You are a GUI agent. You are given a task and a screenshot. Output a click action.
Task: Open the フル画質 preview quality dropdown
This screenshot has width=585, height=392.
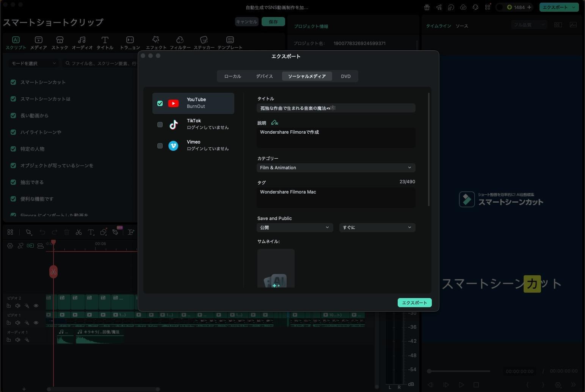529,25
